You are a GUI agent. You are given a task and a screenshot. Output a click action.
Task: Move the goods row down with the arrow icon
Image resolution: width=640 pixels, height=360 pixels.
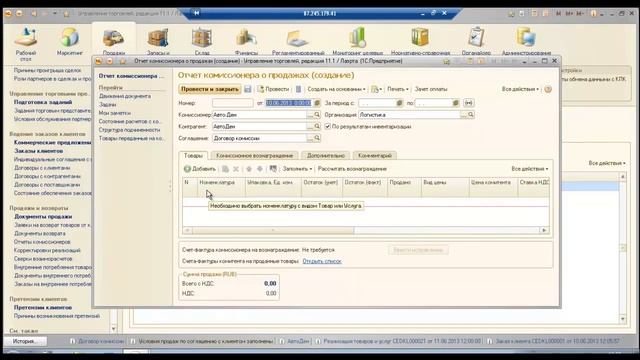(260, 169)
